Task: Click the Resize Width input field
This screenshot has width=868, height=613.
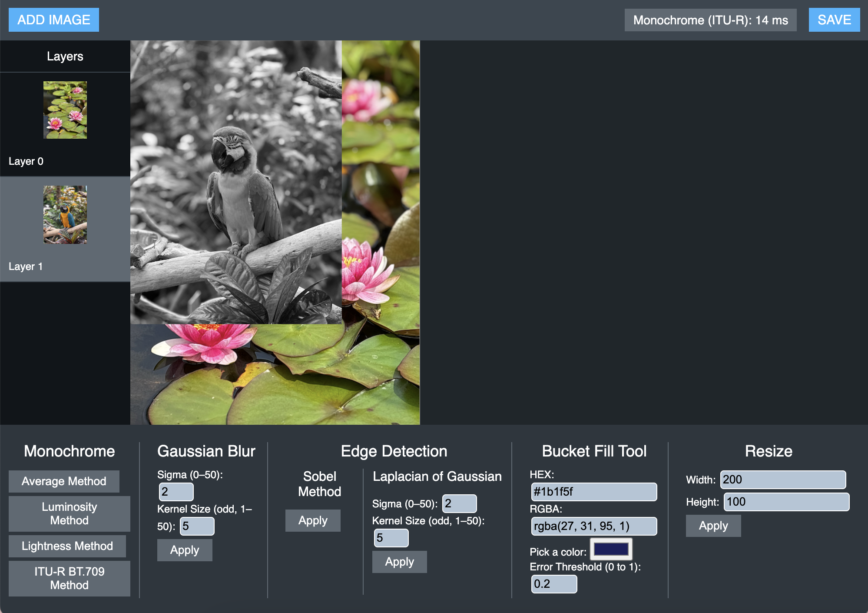Action: click(783, 480)
